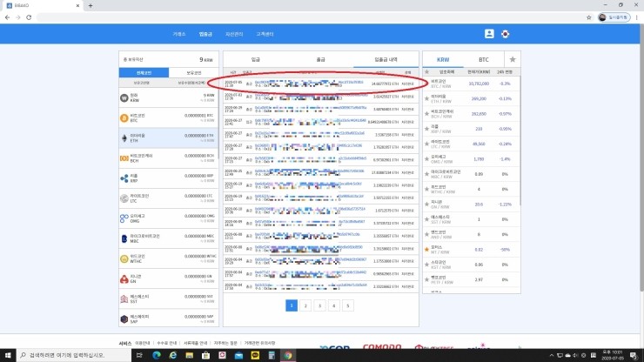Open transaction hash link for 2020-07-05 row
This screenshot has width=644, height=362.
[x=309, y=82]
